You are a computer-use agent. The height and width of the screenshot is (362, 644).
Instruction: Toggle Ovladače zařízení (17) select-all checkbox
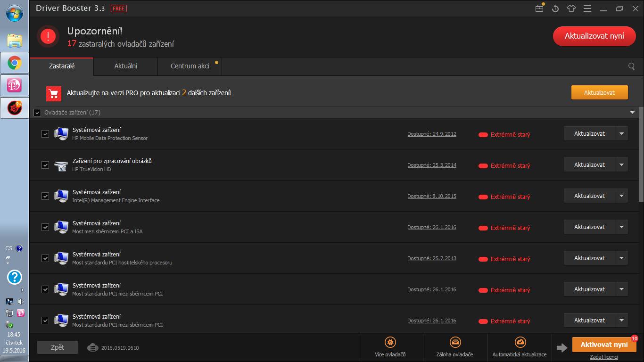38,113
